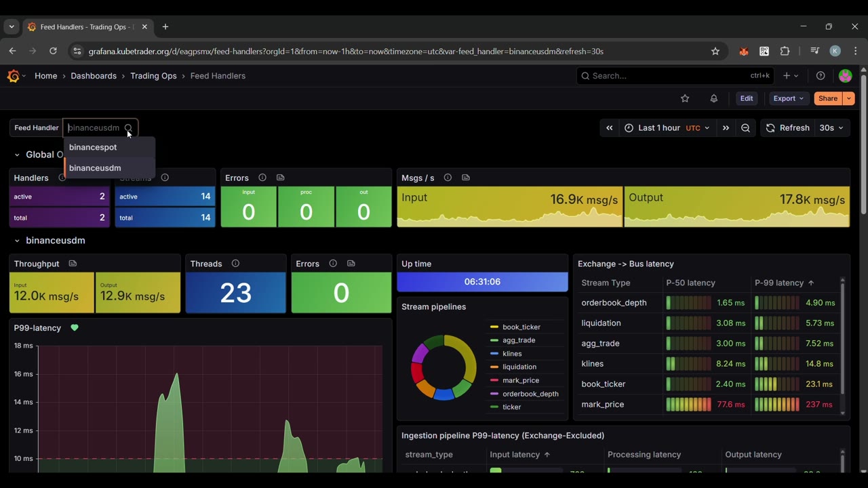Reload the page in browser
The image size is (868, 488).
pyautogui.click(x=53, y=51)
